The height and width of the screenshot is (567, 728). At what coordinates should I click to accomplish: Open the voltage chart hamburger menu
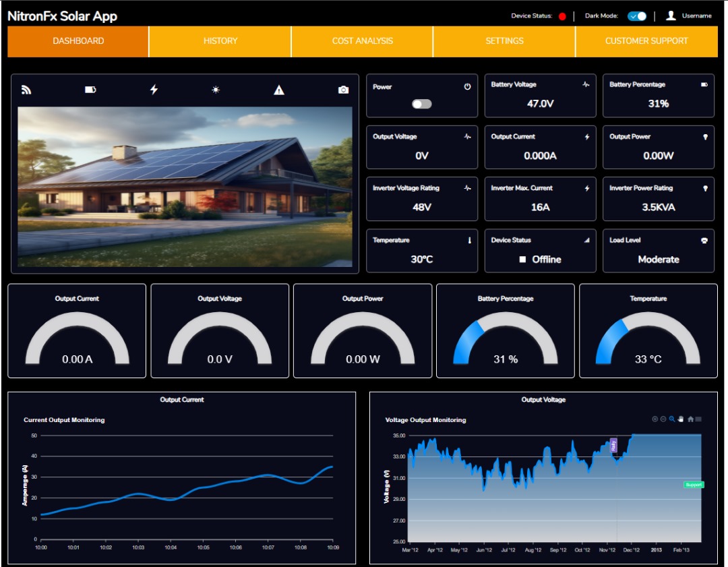(698, 419)
